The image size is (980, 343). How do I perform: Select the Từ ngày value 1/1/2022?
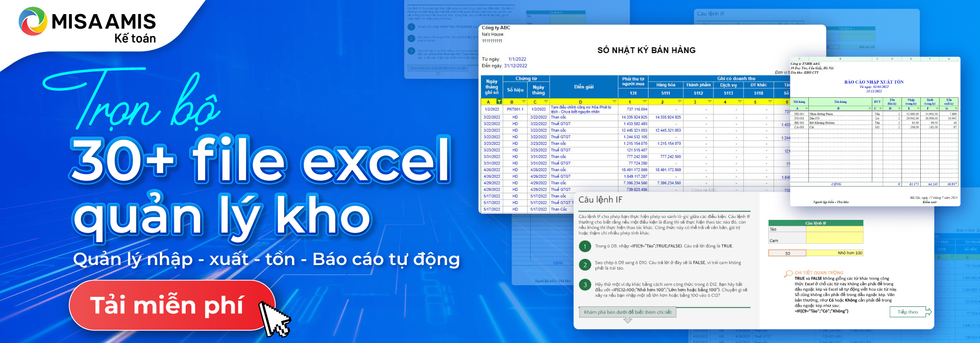click(517, 59)
